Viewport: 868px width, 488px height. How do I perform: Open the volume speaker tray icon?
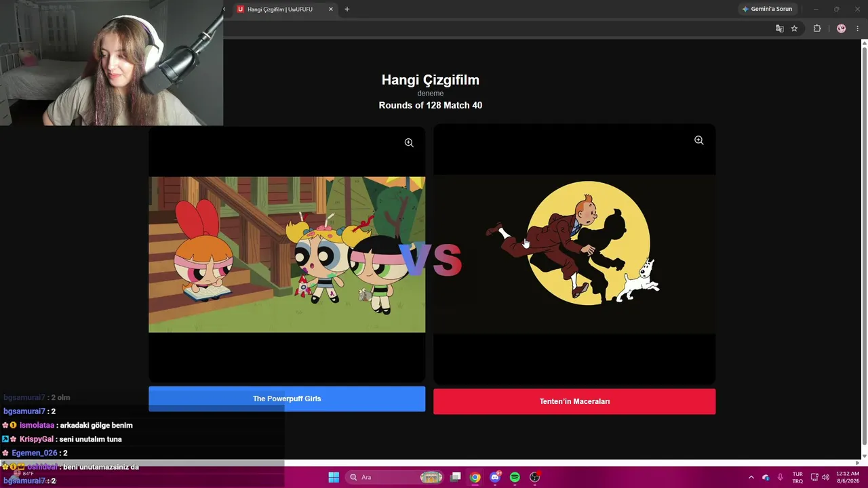[825, 477]
